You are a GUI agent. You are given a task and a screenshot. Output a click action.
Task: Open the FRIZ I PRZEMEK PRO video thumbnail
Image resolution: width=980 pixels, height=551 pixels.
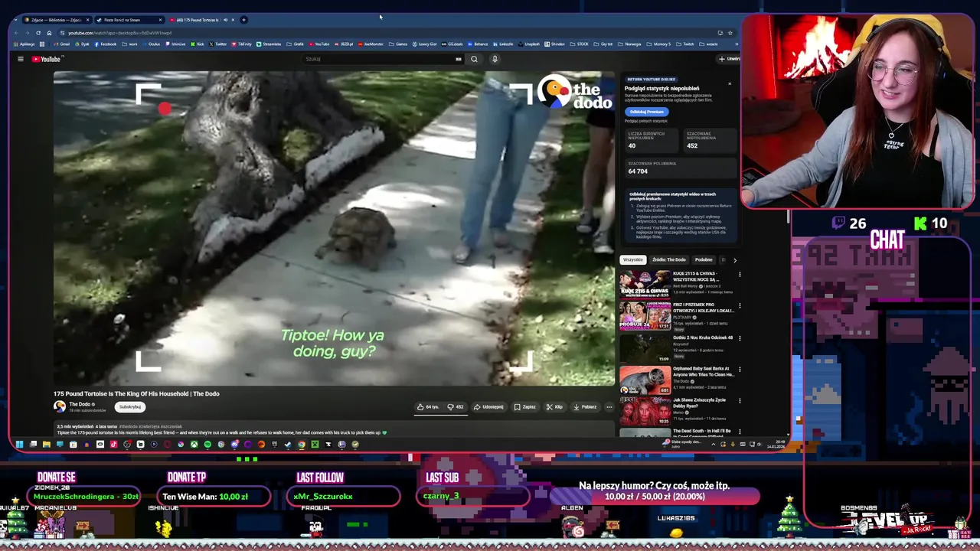(x=645, y=315)
